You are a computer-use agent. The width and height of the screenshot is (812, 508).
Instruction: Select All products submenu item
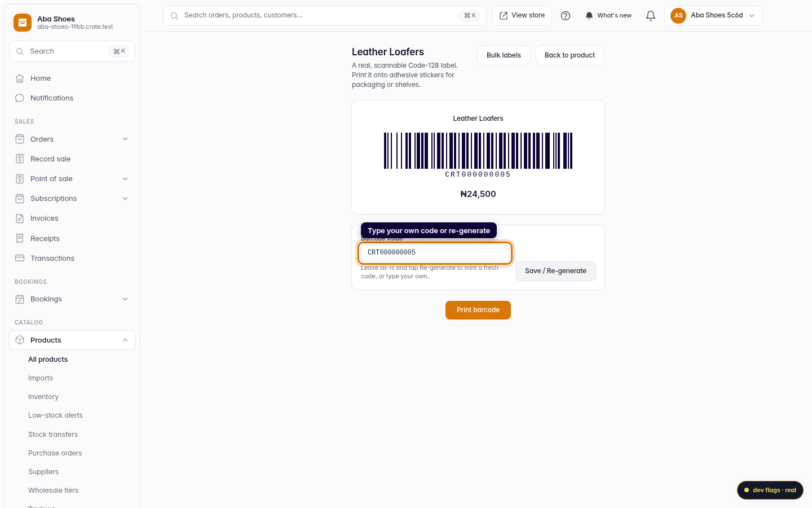tap(48, 360)
